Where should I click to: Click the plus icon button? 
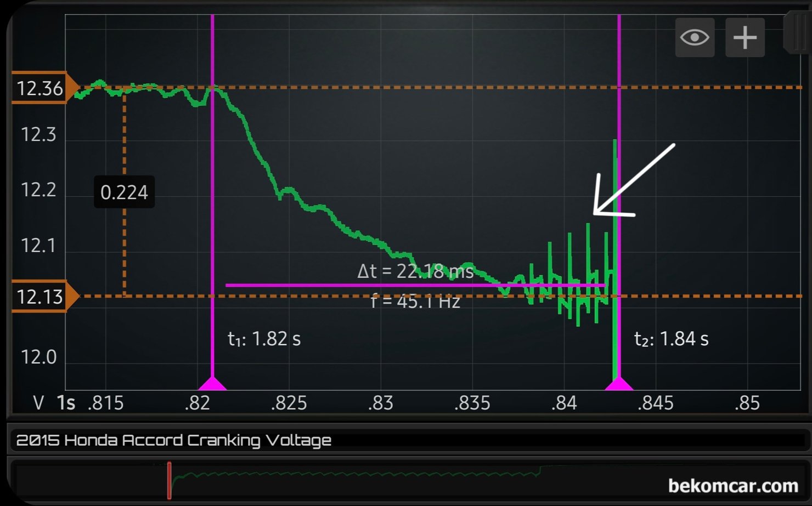click(x=745, y=38)
